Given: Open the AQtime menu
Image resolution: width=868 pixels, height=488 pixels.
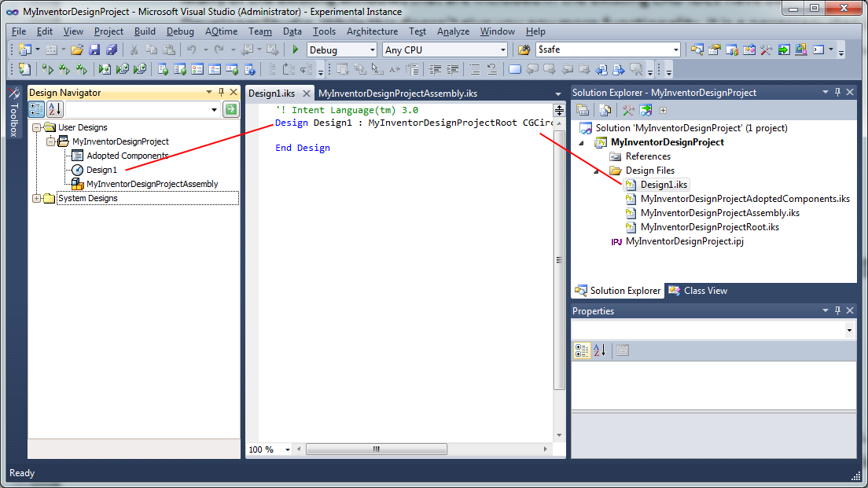Looking at the screenshot, I should [x=221, y=31].
